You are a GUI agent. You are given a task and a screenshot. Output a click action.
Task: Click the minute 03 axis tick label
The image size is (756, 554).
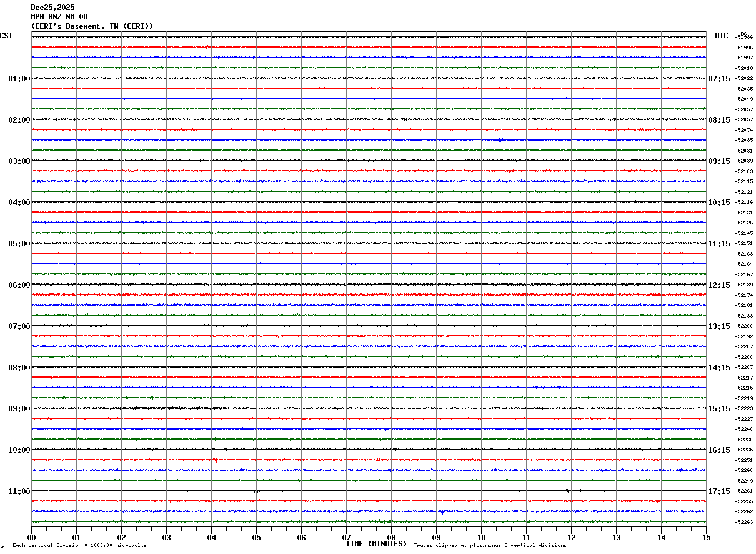(x=166, y=537)
